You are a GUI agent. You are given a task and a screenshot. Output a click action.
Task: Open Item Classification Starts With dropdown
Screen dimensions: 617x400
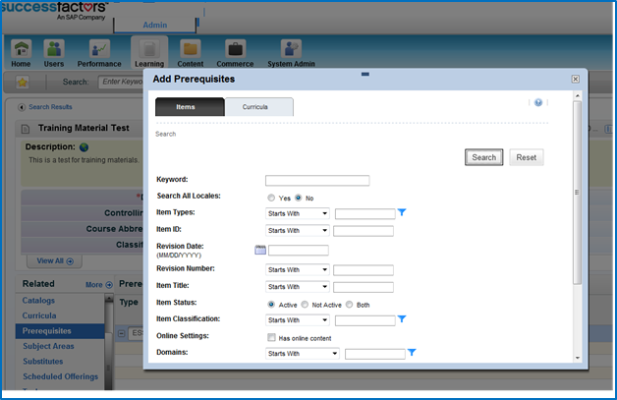297,320
